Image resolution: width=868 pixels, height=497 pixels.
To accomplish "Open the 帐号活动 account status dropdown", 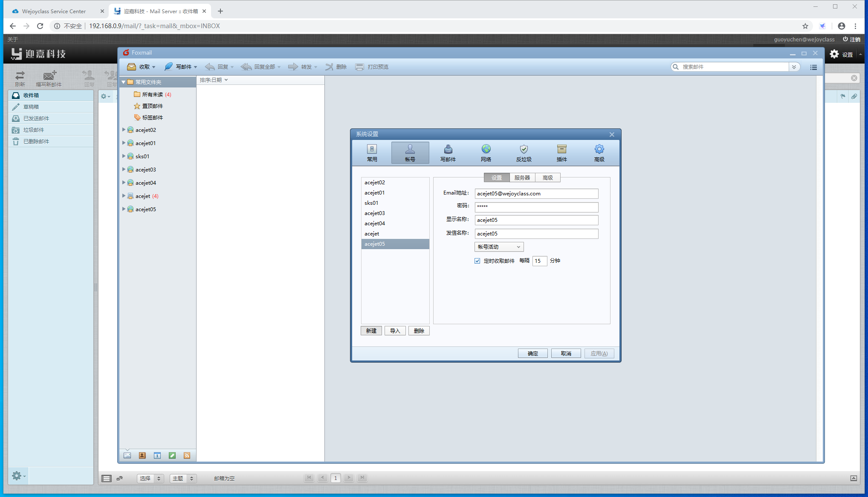I will 499,247.
